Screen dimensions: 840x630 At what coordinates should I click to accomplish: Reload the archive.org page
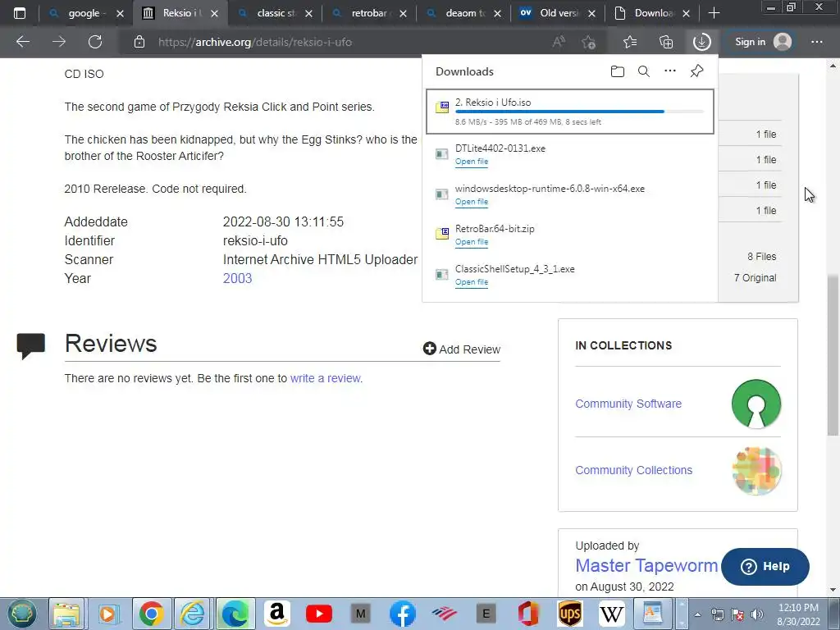click(x=95, y=42)
